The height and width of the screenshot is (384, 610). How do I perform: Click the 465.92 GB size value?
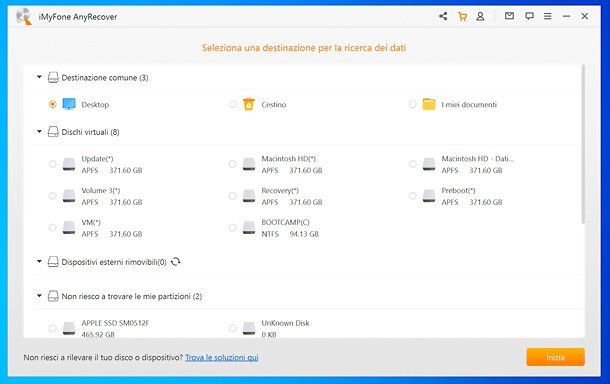tap(98, 335)
